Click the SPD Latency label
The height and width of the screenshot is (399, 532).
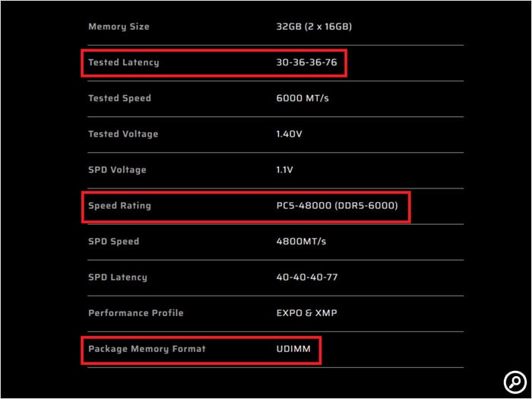coord(118,277)
